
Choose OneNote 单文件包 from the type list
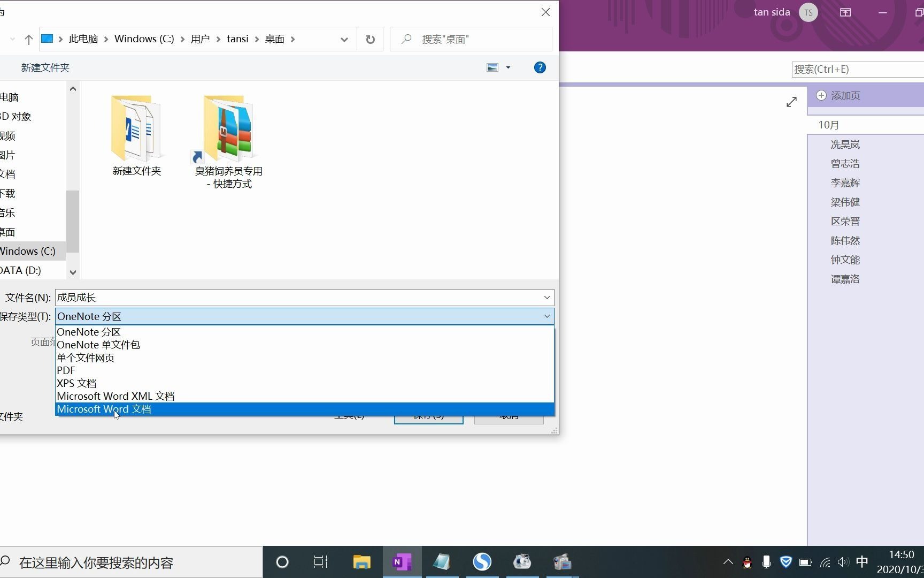coord(305,345)
